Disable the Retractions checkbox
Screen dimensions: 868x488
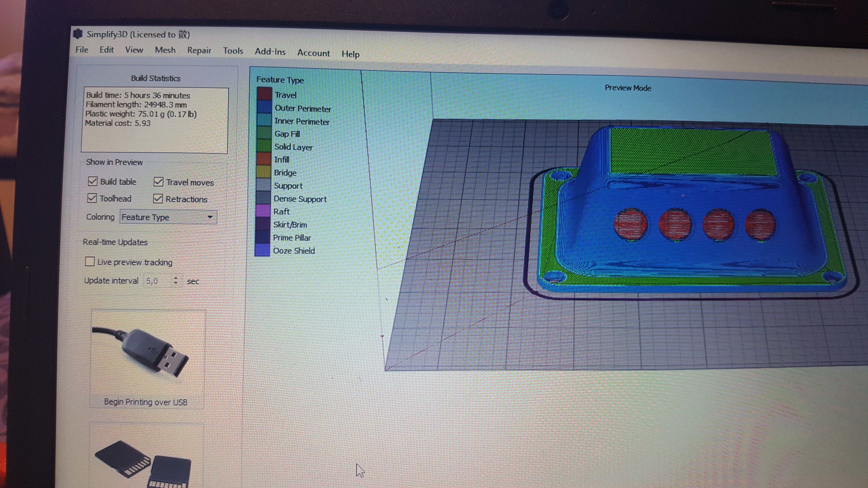coord(158,199)
